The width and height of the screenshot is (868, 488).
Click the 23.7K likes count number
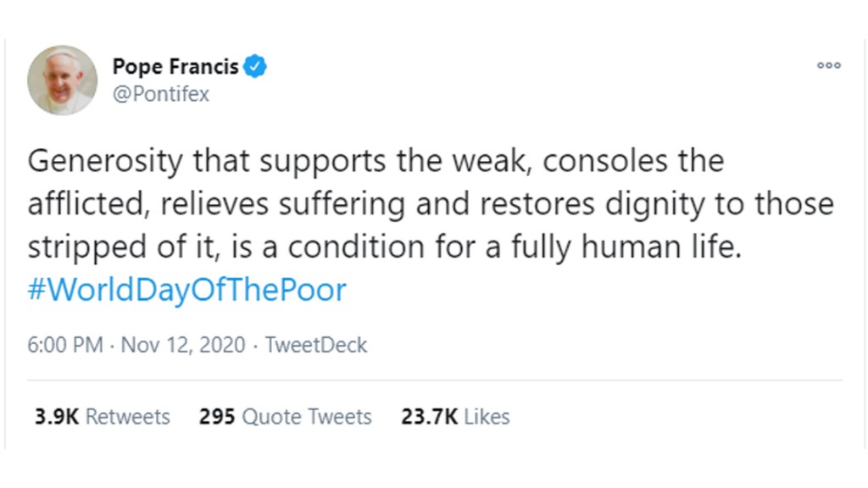[430, 417]
